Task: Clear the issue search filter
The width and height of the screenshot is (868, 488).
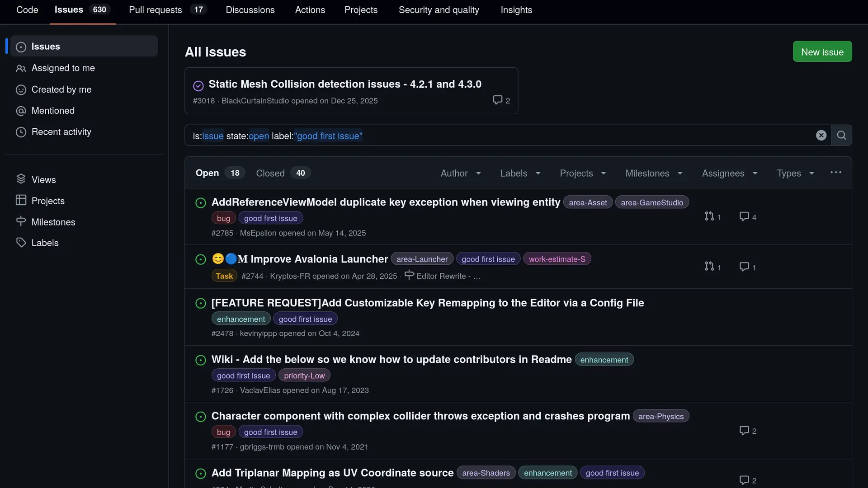Action: (821, 136)
